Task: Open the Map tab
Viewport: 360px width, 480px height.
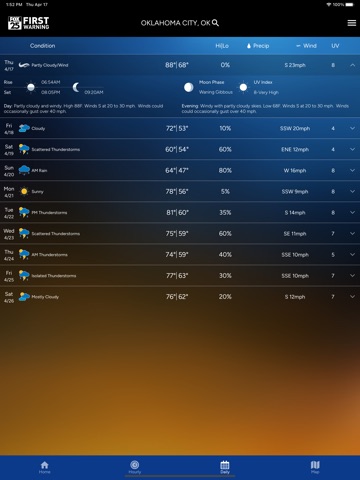Action: [x=315, y=467]
